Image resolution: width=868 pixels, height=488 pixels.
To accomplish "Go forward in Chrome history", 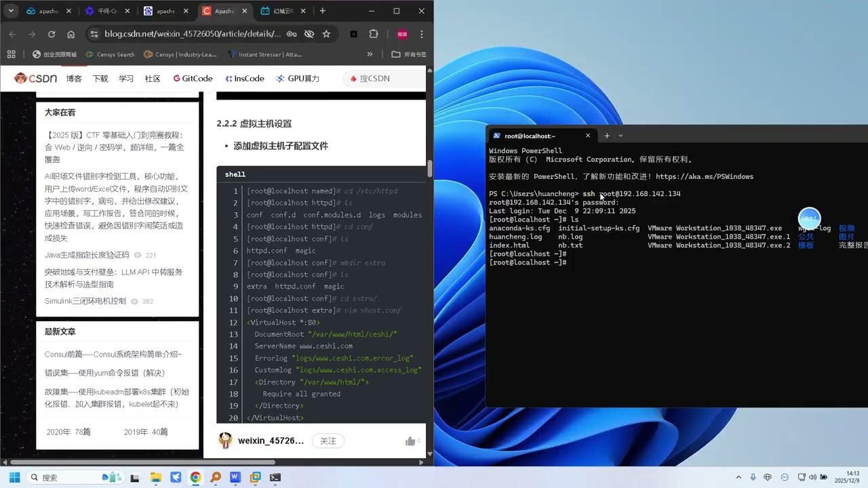I will tap(32, 34).
